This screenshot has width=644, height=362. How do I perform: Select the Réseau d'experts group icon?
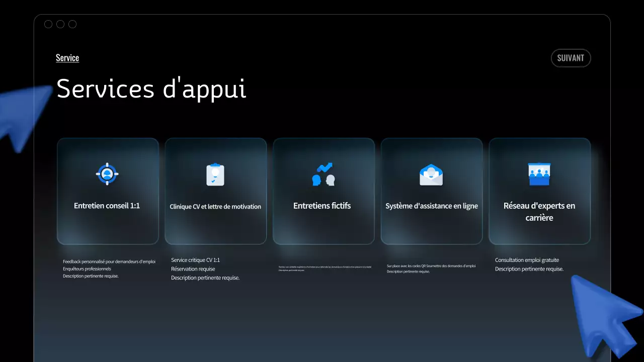[539, 174]
